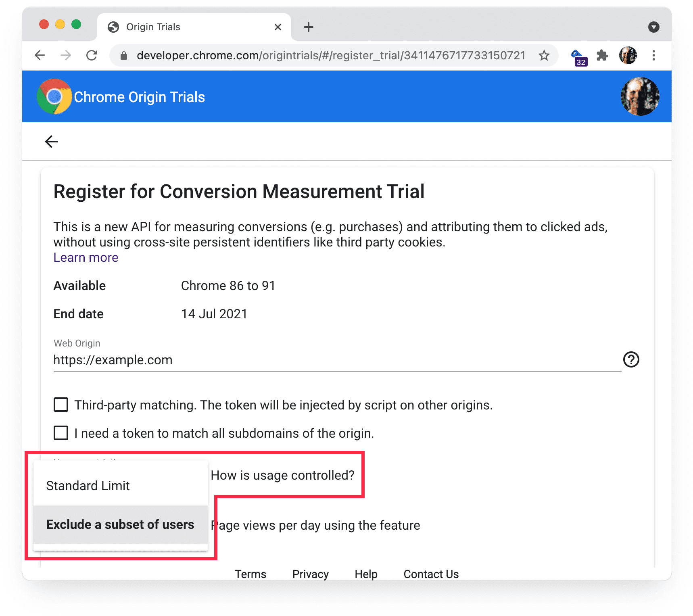693x616 pixels.
Task: Select the page back arrow below the header
Action: point(51,142)
